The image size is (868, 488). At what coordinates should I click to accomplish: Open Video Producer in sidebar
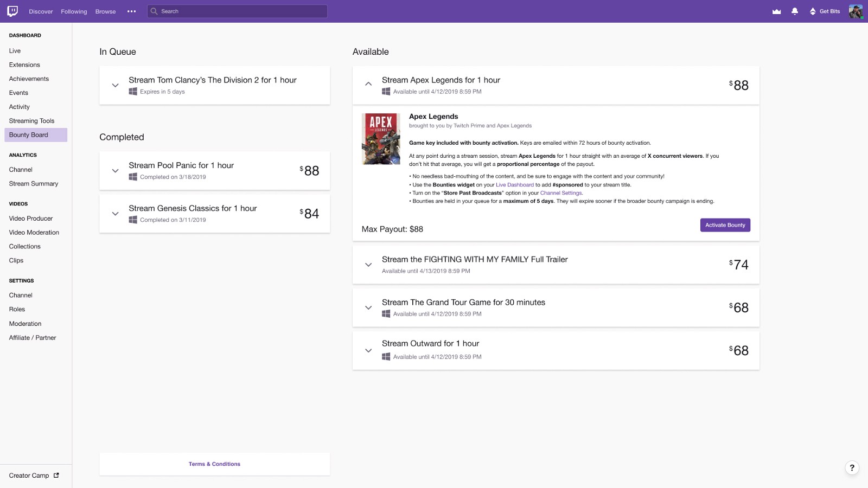click(31, 219)
